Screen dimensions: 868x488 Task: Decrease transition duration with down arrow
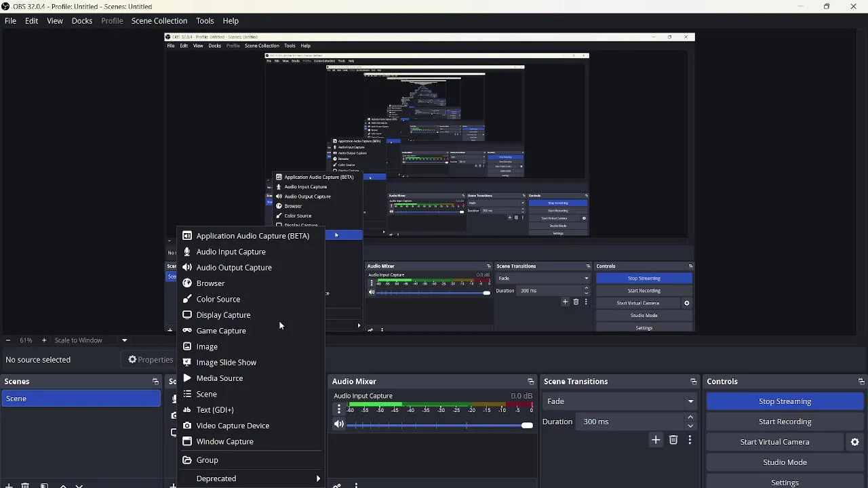click(x=690, y=426)
